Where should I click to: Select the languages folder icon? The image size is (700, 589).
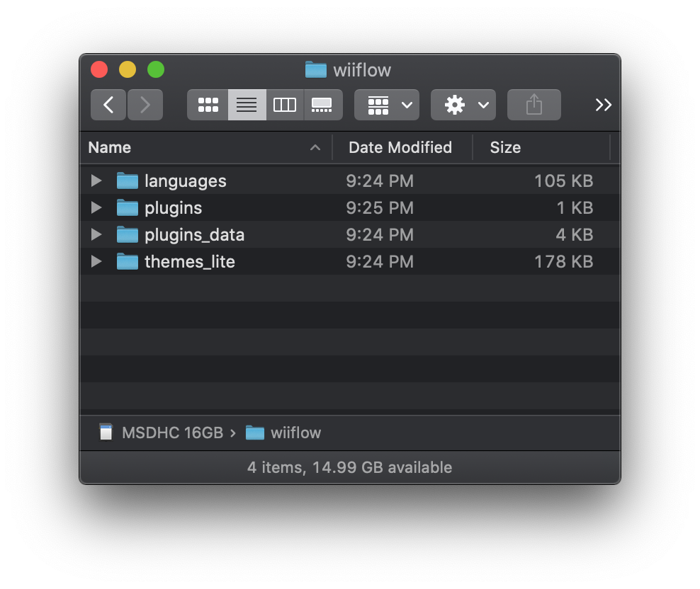tap(128, 181)
